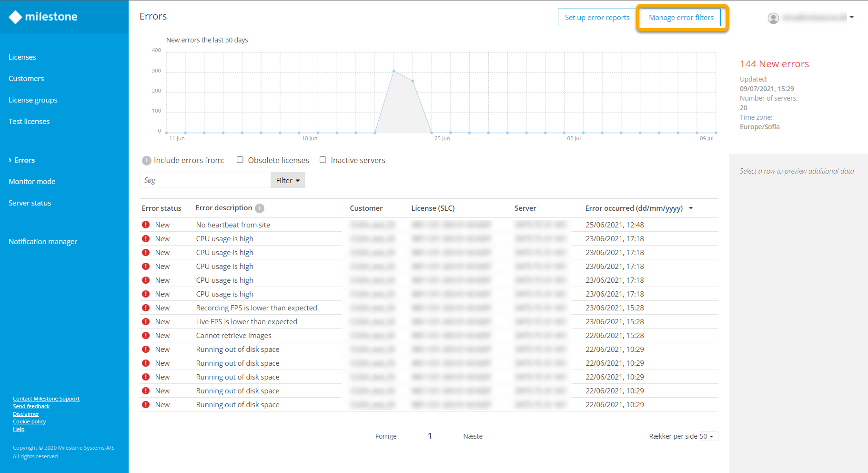Select Notification manager from the sidebar
The image size is (868, 473).
(x=42, y=241)
